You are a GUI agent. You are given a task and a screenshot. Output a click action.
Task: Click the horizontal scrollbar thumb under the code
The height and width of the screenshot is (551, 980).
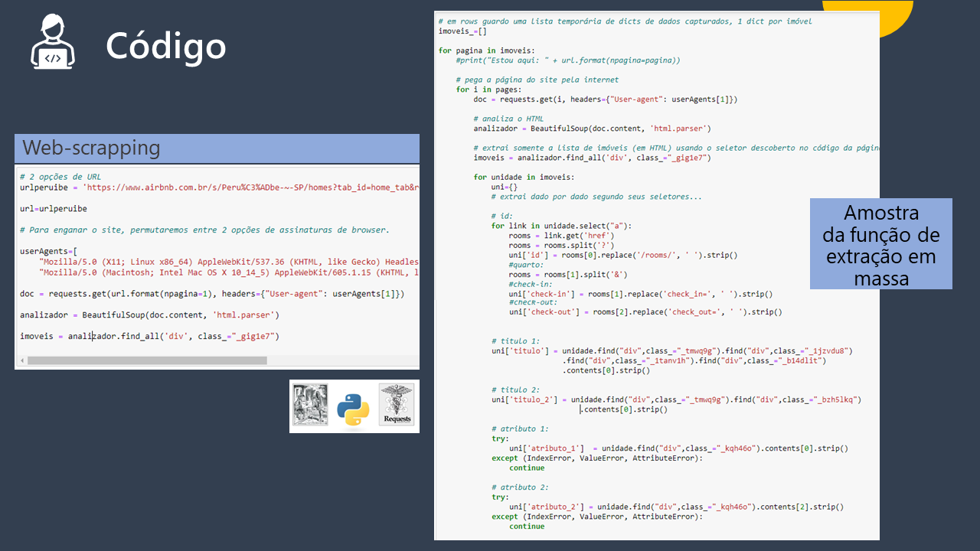tap(147, 360)
